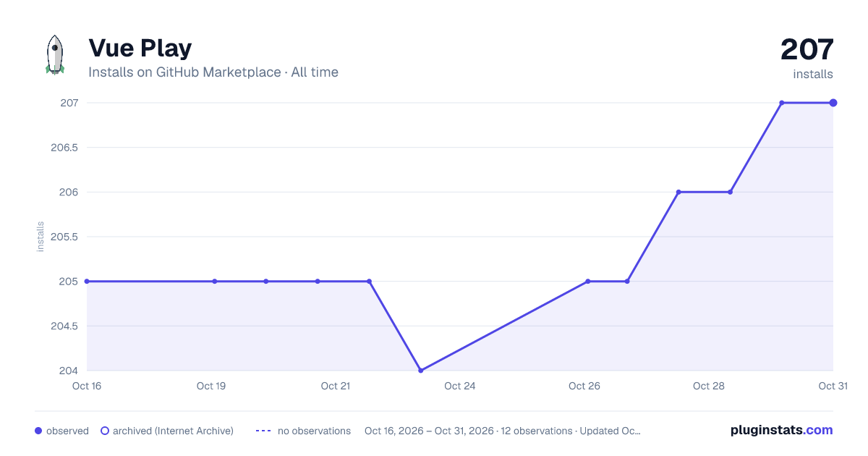Click the 207 y-axis label

(x=69, y=103)
